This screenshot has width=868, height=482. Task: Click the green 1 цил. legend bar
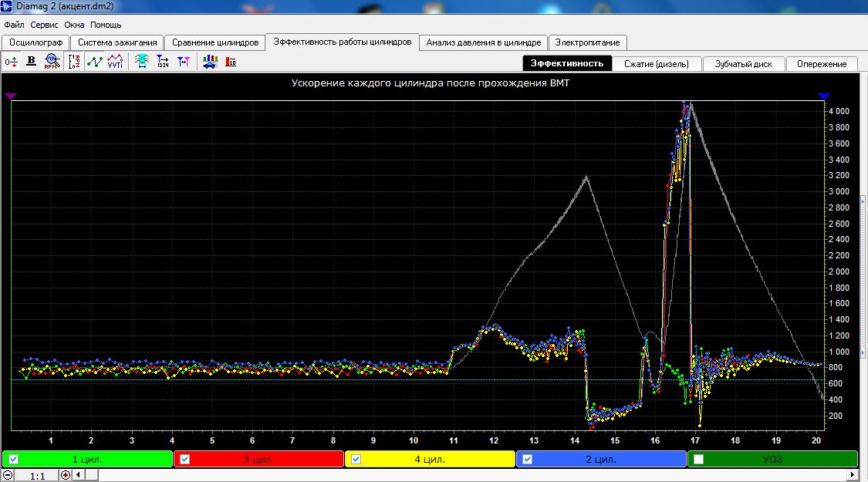pos(87,460)
